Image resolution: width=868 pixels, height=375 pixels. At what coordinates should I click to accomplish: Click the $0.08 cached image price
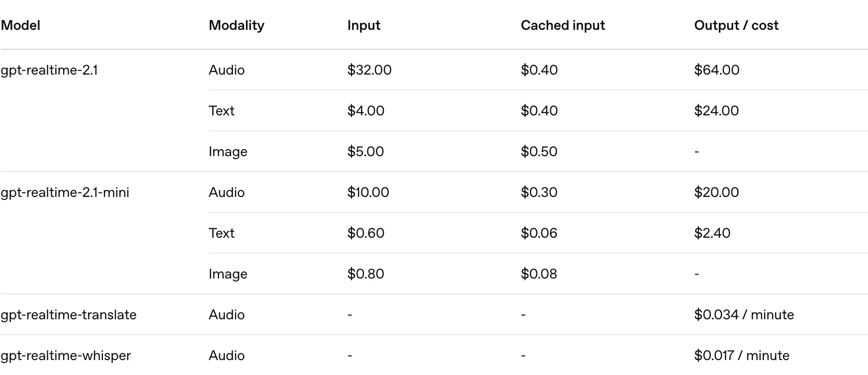[539, 274]
